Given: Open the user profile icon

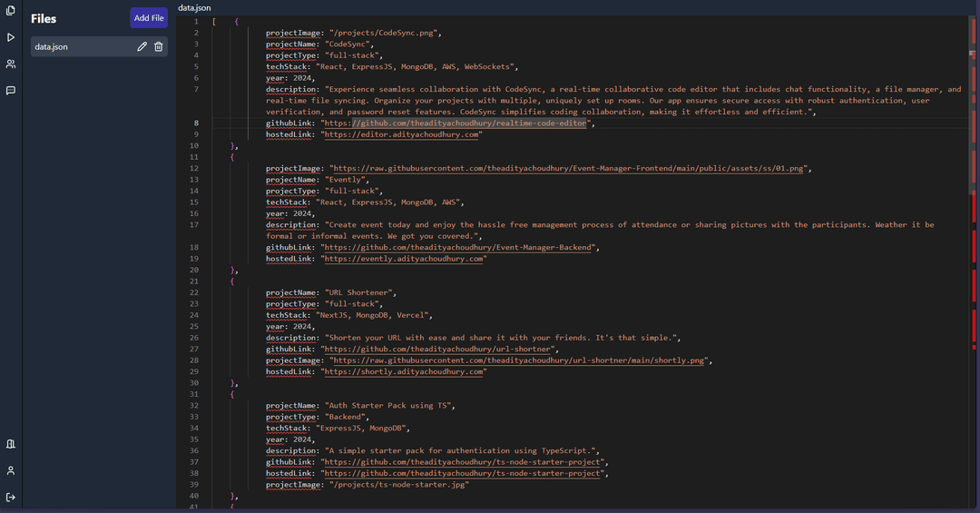Looking at the screenshot, I should click(x=11, y=470).
